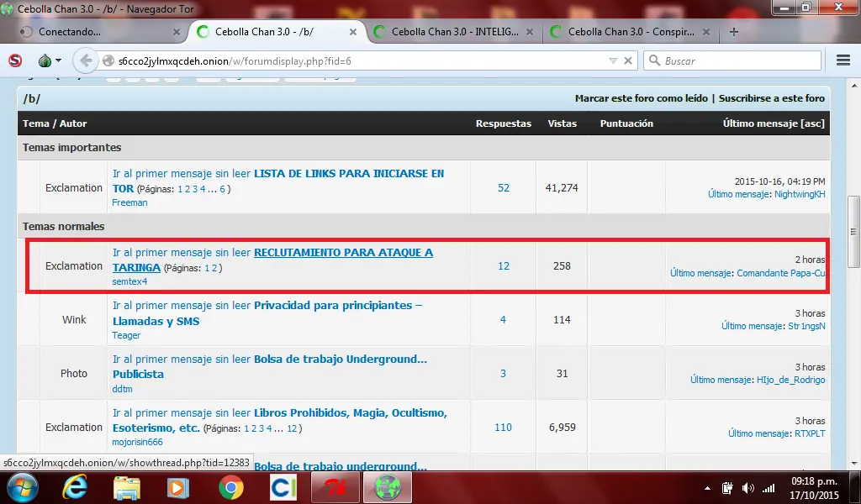Sort by Último mensaje column header
Image resolution: width=861 pixels, height=504 pixels.
pos(760,123)
